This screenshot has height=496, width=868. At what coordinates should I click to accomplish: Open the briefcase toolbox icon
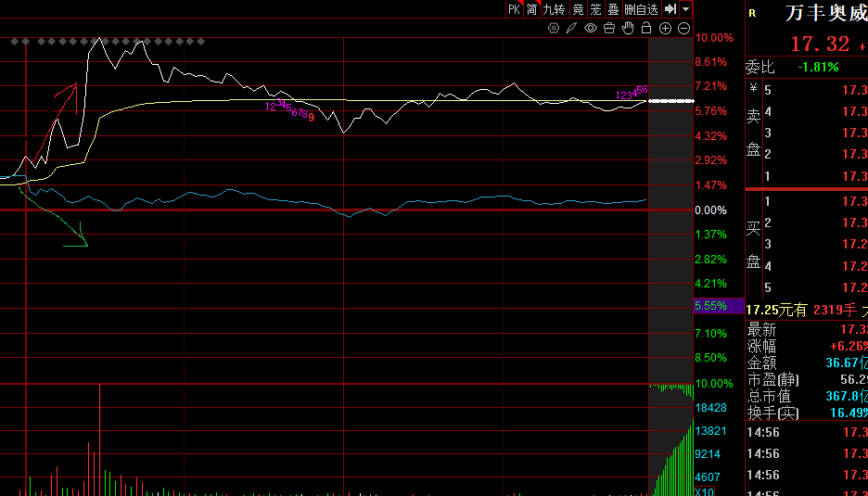(608, 28)
